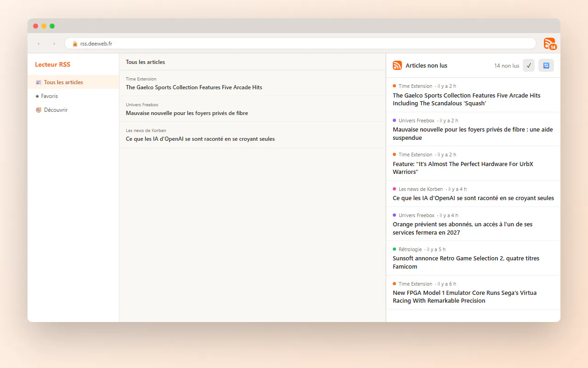Image resolution: width=588 pixels, height=368 pixels.
Task: Click the browser back arrow
Action: [x=39, y=44]
